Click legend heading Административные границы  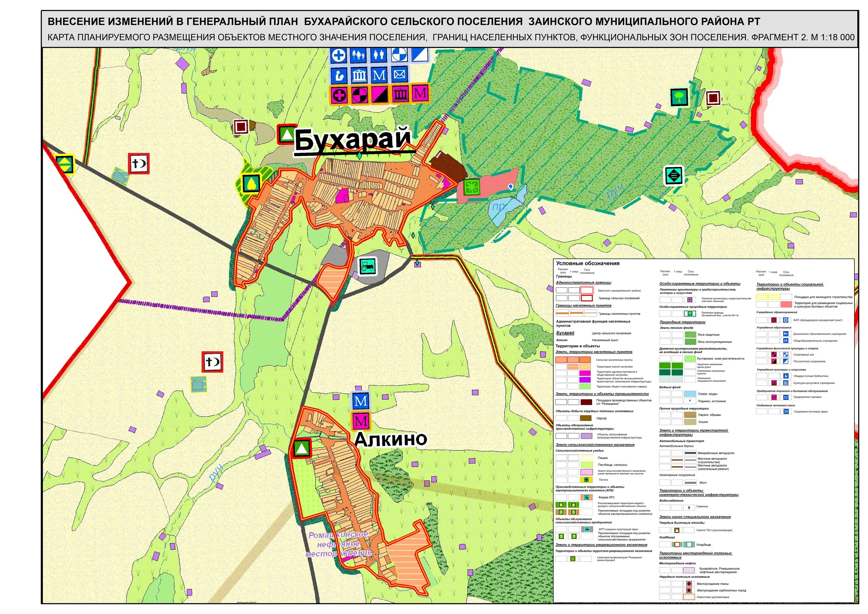pyautogui.click(x=583, y=282)
